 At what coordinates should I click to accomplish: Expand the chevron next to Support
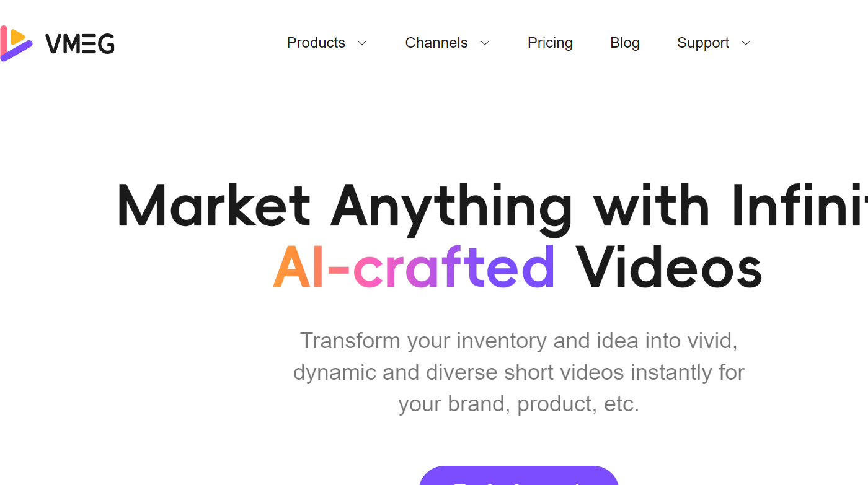746,43
